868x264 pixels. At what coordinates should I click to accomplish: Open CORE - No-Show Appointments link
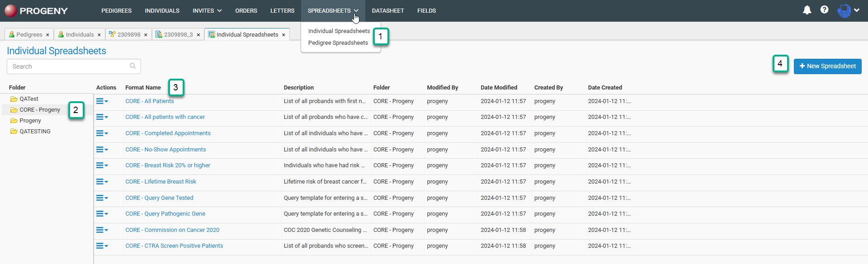pos(165,150)
